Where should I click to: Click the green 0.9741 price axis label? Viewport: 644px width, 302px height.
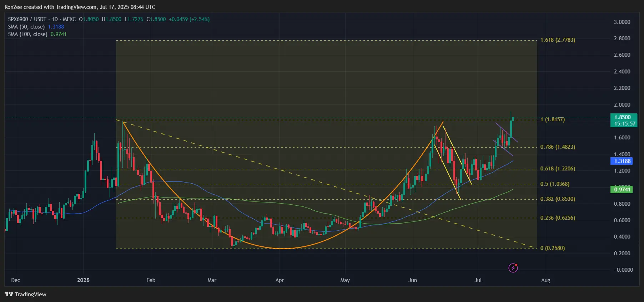click(x=622, y=190)
